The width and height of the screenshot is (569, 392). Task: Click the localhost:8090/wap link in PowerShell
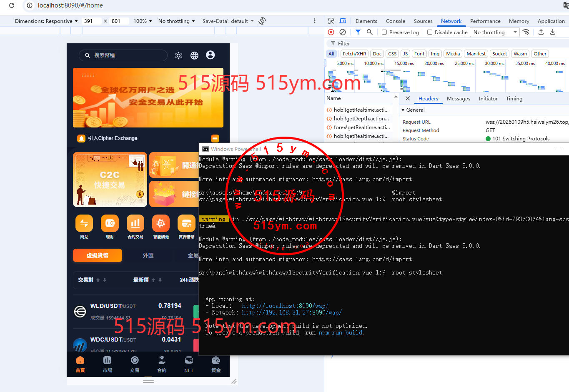coord(285,306)
